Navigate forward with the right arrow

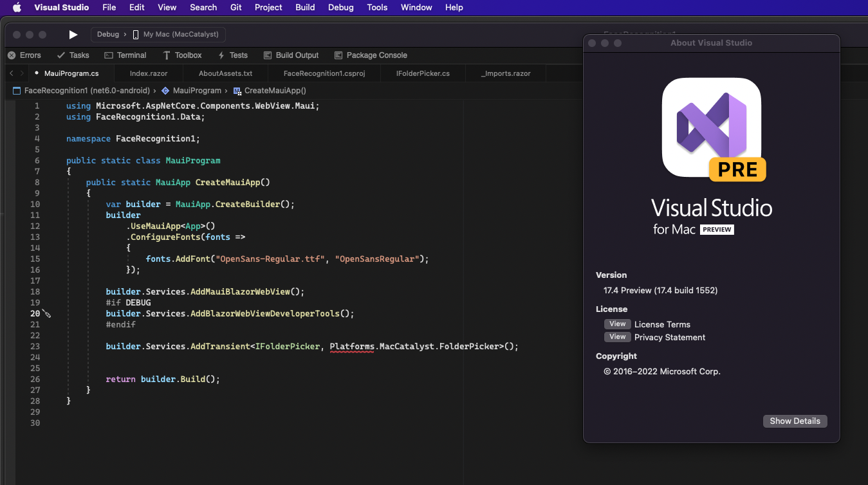click(22, 73)
